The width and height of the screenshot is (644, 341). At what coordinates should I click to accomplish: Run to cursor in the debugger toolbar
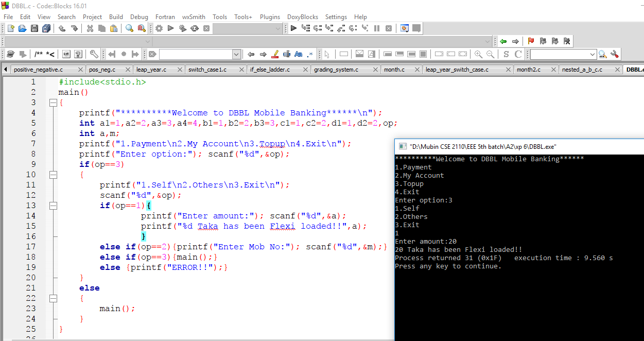[x=305, y=28]
